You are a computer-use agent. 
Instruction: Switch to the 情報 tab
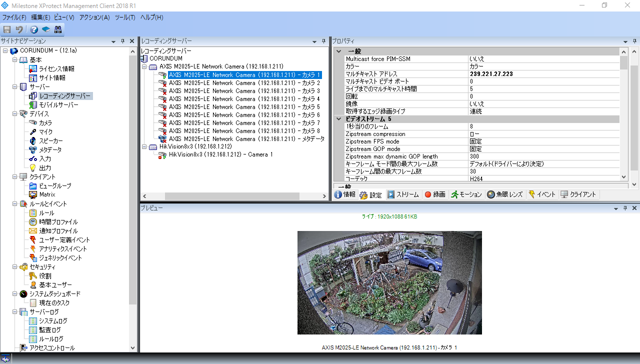[x=345, y=195]
